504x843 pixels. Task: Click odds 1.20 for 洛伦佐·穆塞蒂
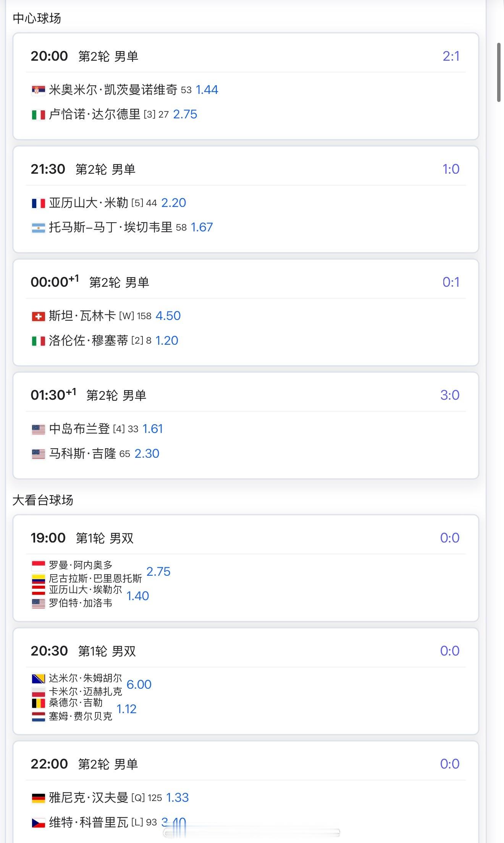167,341
